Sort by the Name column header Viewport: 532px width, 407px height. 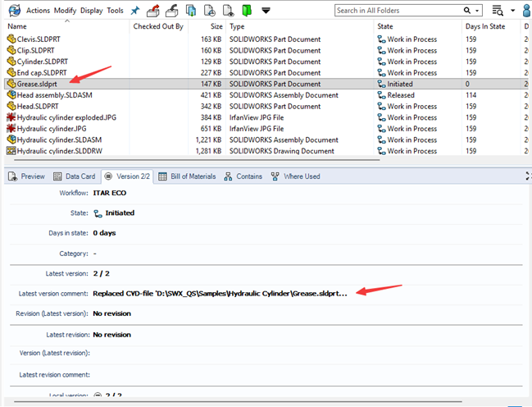[x=17, y=26]
